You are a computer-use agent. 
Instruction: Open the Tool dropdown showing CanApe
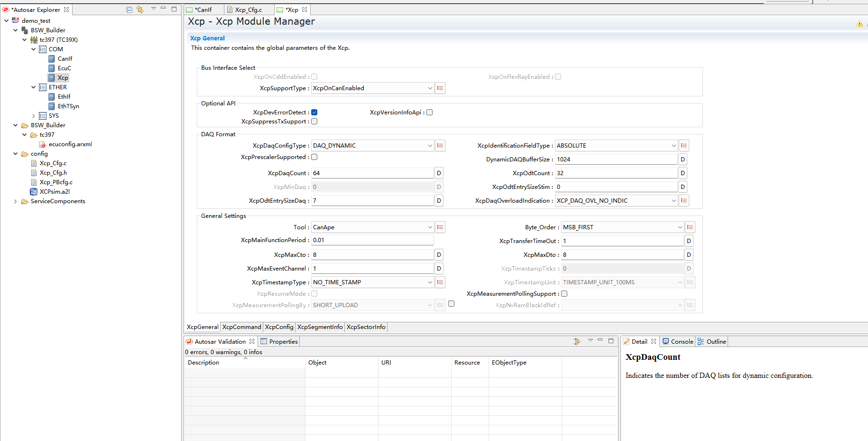(x=373, y=227)
